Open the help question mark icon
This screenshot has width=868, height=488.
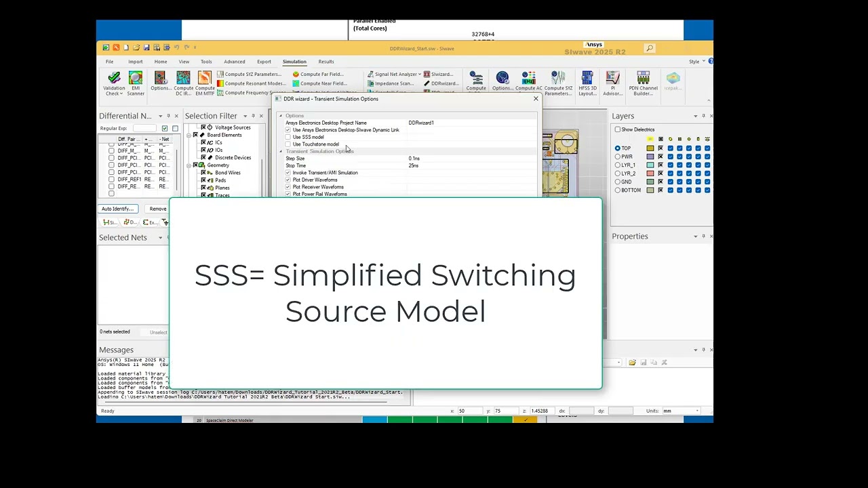(710, 61)
